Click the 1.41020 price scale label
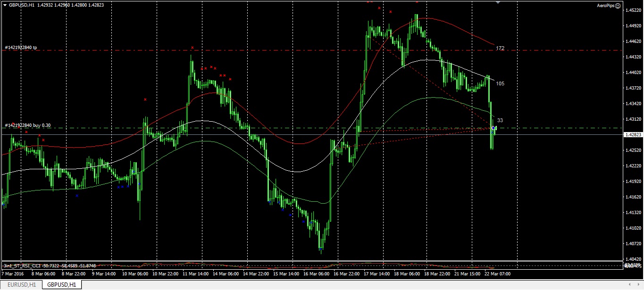This screenshot has height=290, width=644. [x=633, y=228]
